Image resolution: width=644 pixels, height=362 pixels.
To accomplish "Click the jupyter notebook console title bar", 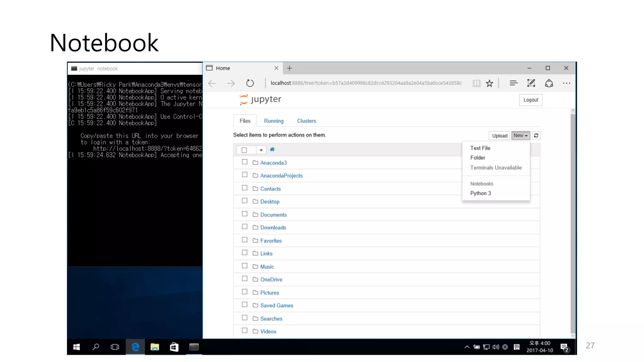I will pos(135,69).
